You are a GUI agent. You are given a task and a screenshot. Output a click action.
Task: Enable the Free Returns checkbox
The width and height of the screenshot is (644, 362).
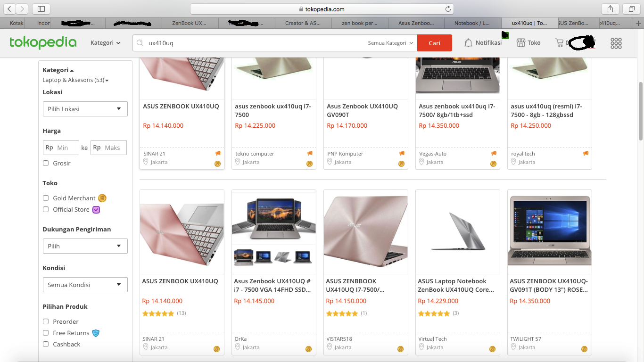pyautogui.click(x=46, y=333)
